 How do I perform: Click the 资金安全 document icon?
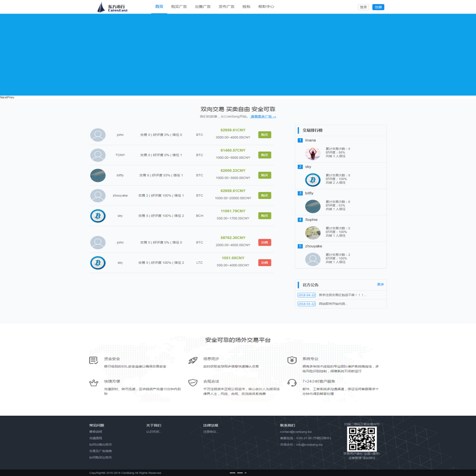(93, 360)
